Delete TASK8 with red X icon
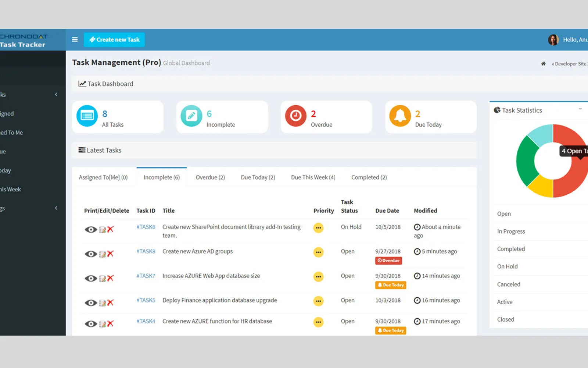 click(110, 254)
